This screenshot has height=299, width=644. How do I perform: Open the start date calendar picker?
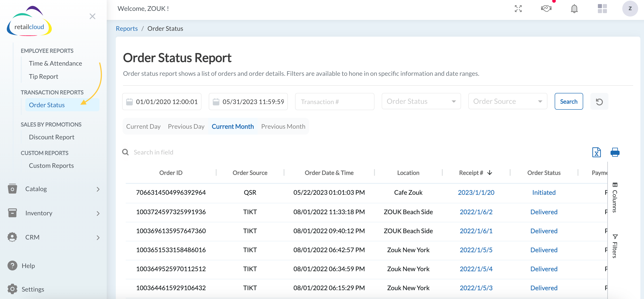pyautogui.click(x=130, y=102)
